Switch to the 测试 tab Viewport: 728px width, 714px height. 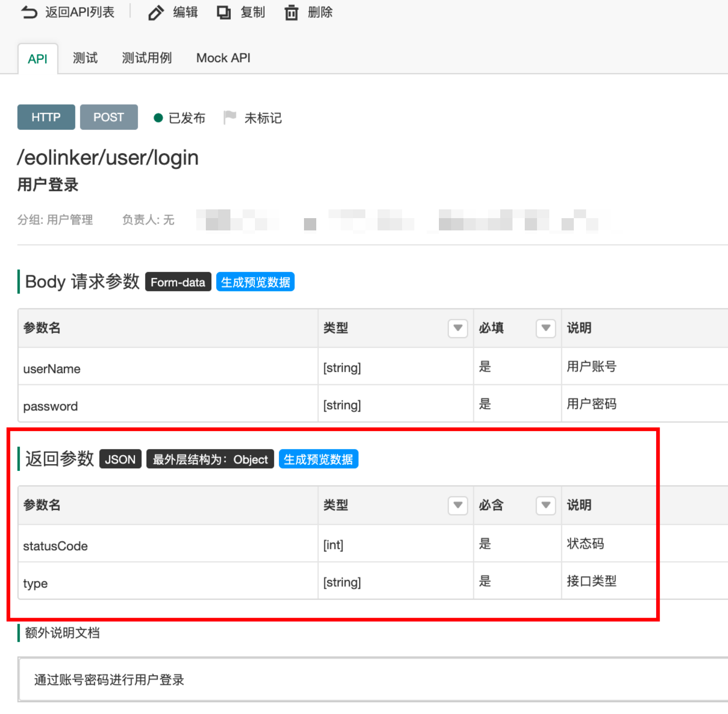point(85,58)
